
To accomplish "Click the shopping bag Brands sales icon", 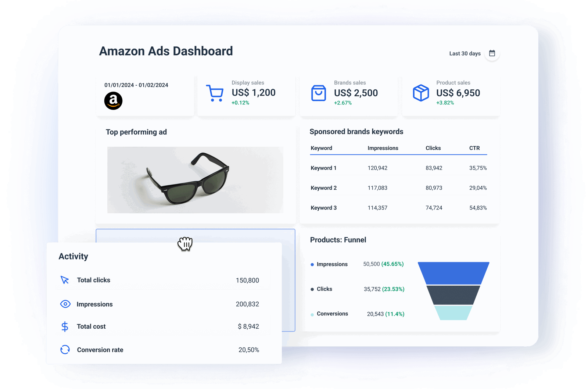I will [x=318, y=93].
